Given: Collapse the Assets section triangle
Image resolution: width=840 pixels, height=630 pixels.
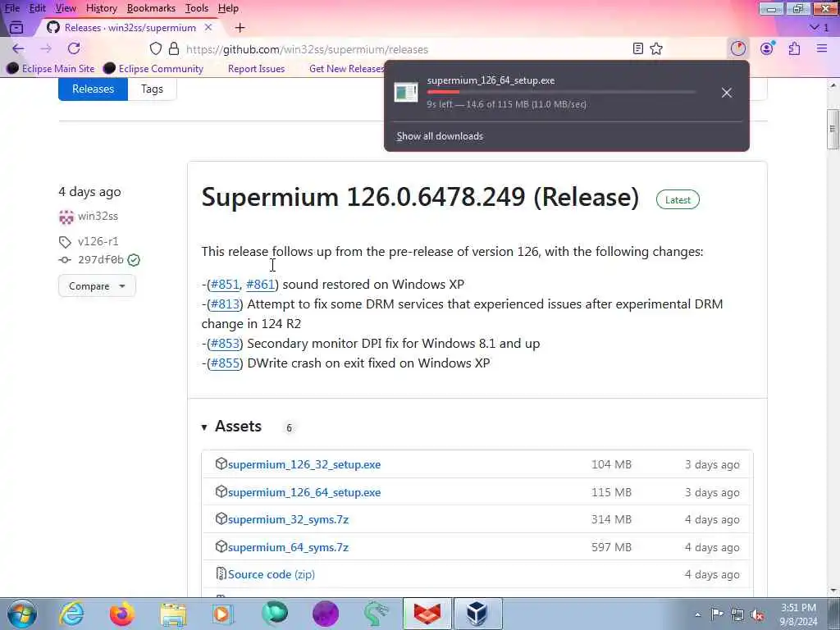Looking at the screenshot, I should point(204,427).
